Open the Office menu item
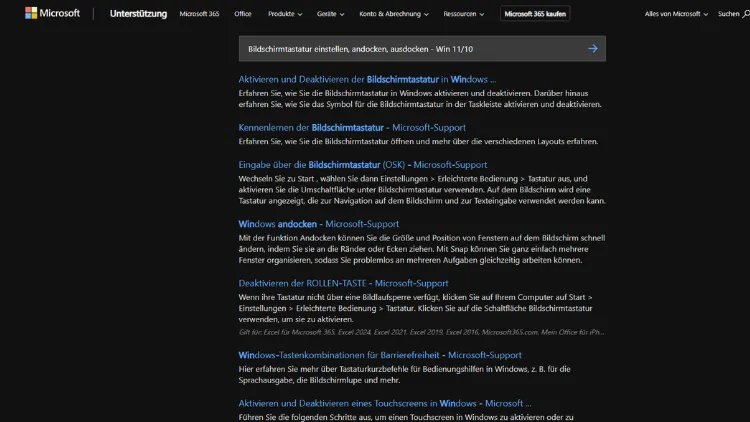 tap(243, 14)
